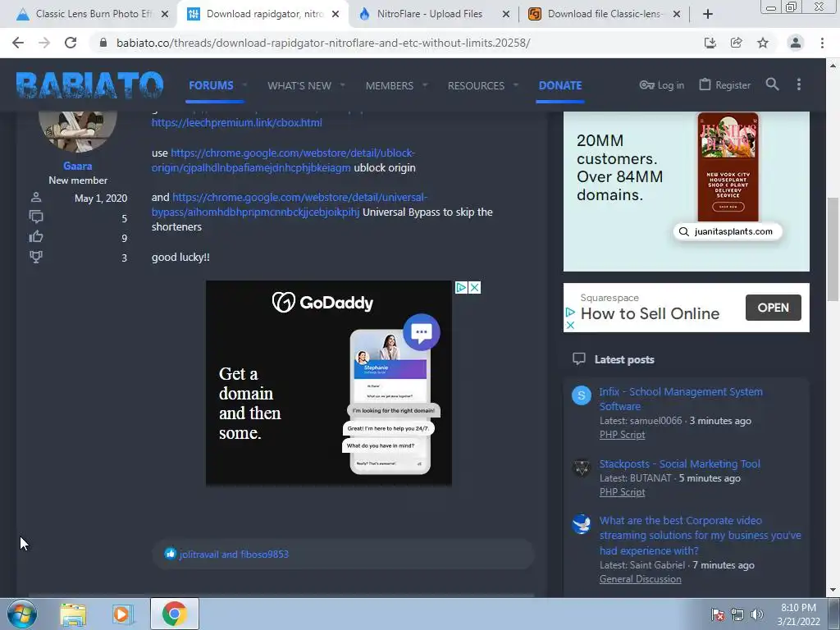Click the jolitravail and fiboso9853 likes link
This screenshot has height=630, width=840.
click(x=234, y=554)
